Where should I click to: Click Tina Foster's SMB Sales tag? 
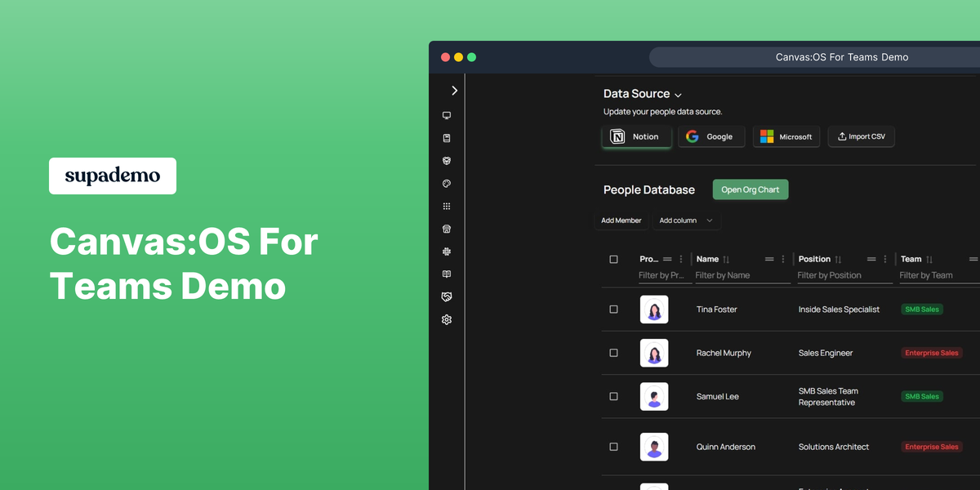922,310
